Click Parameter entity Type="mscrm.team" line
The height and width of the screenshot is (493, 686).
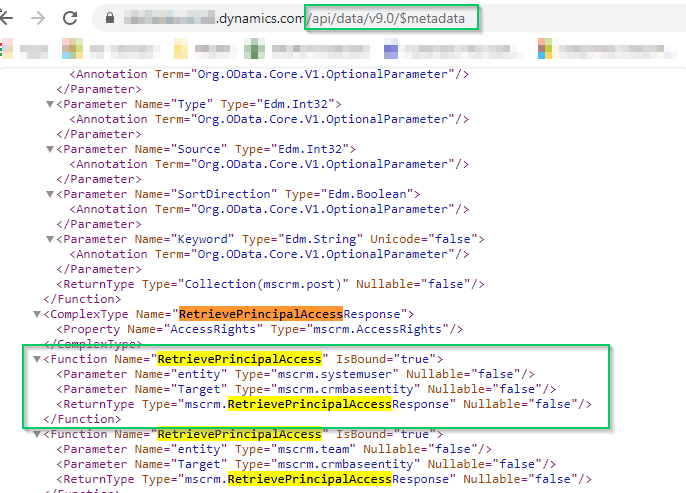274,449
